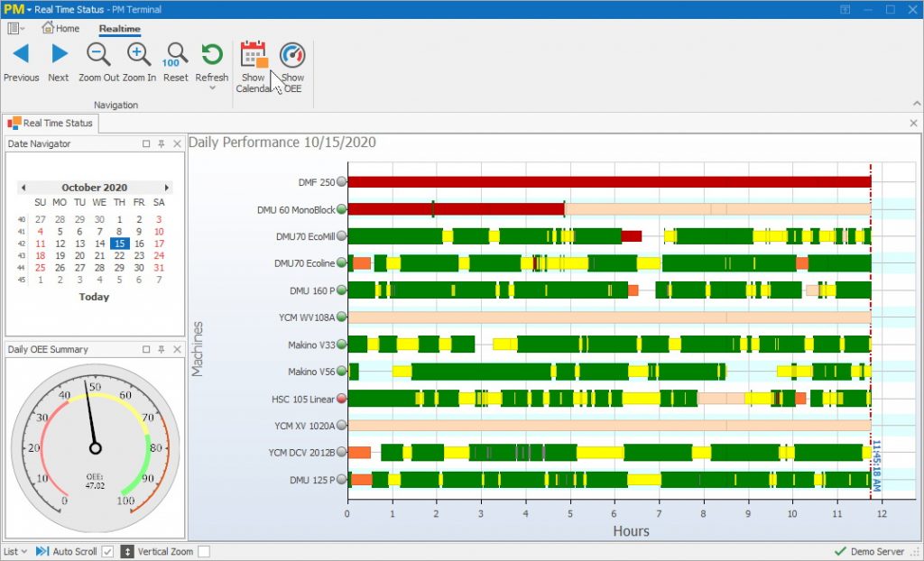924x561 pixels.
Task: Select week number 42 in calendar
Action: tap(22, 244)
